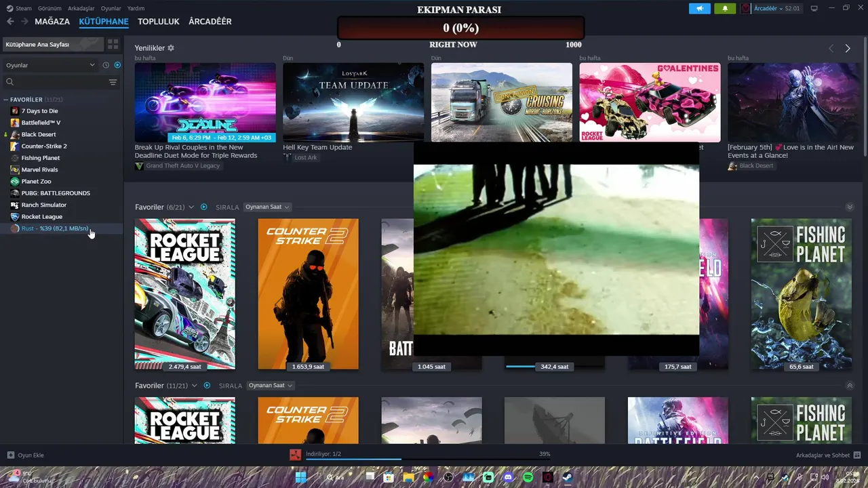The image size is (868, 488).
Task: Click the 7 Days to Die icon
Action: pos(15,110)
